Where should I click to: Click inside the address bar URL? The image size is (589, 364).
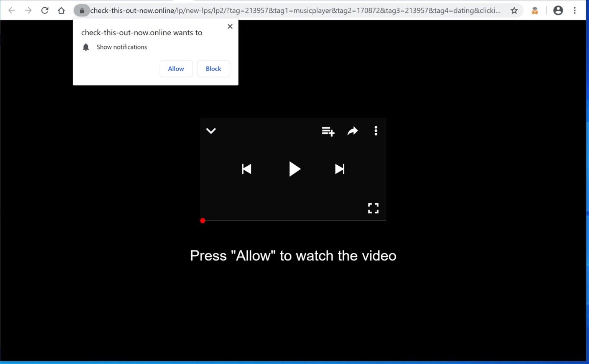tap(268, 10)
